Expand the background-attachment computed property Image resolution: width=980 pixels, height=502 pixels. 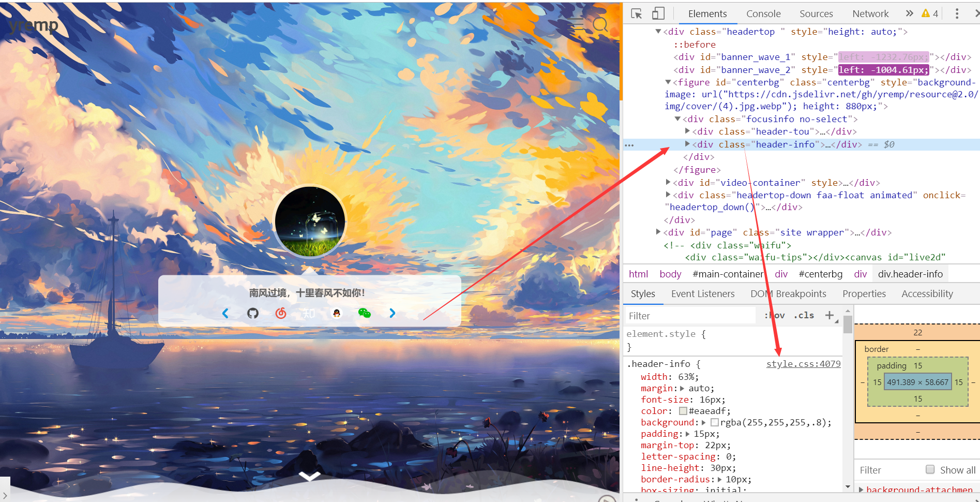[861, 490]
